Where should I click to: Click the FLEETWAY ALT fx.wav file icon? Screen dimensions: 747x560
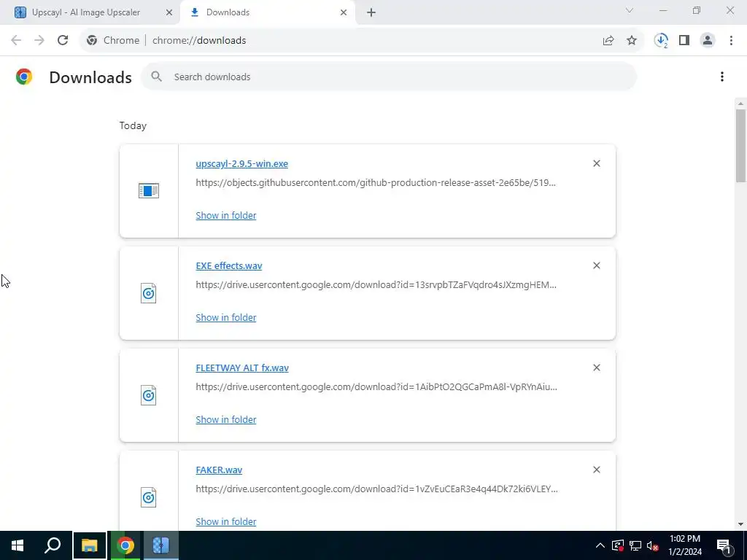149,395
